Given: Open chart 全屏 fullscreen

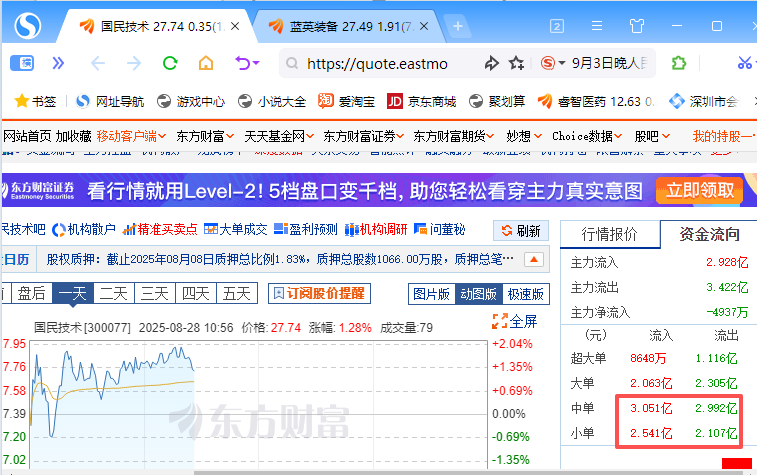Looking at the screenshot, I should pyautogui.click(x=515, y=321).
